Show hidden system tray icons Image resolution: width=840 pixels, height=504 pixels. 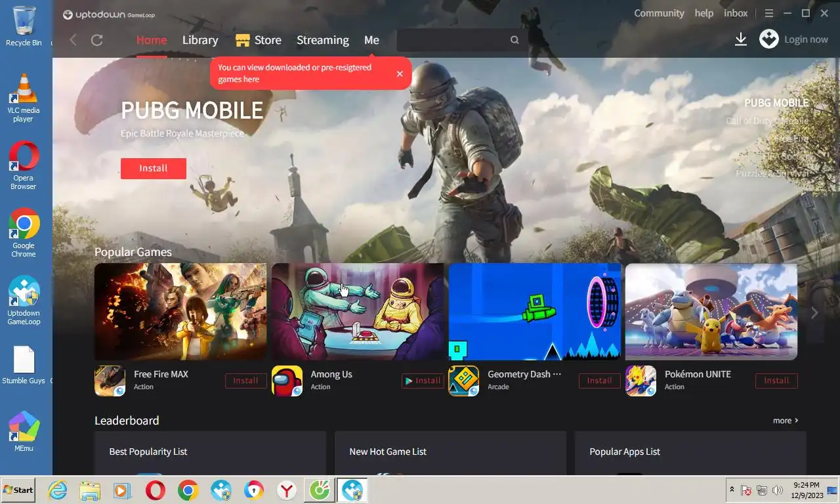(732, 490)
